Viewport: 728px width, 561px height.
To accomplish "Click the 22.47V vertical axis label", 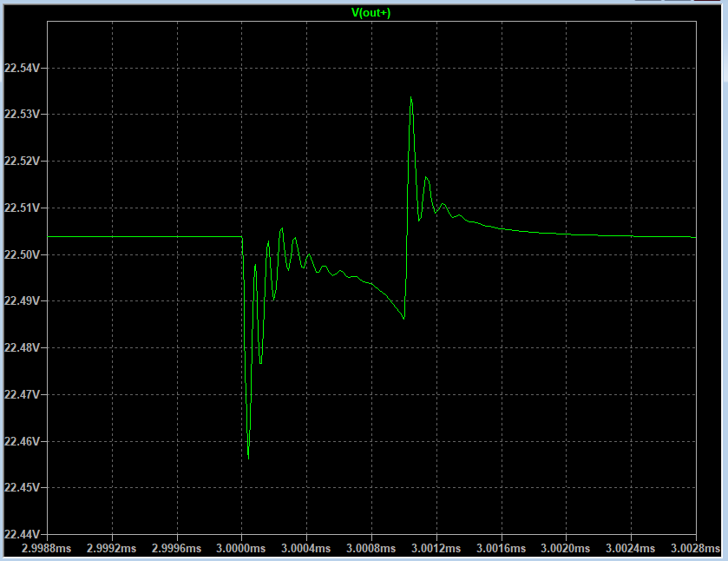I will click(x=22, y=394).
